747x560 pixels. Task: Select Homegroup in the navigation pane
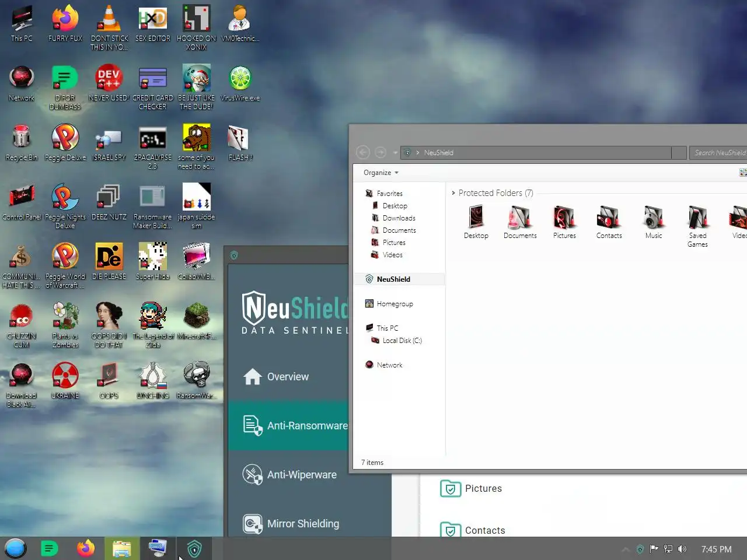[389, 304]
